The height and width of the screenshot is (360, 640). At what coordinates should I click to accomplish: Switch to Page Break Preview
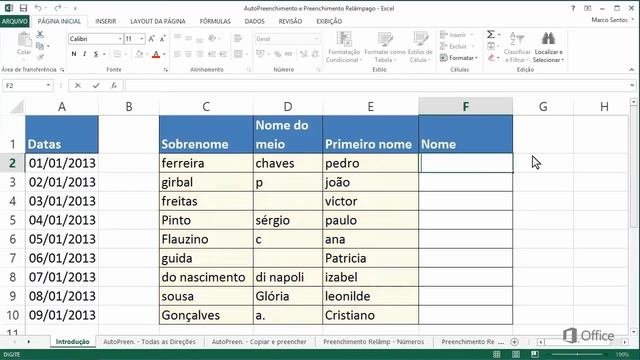[535, 354]
